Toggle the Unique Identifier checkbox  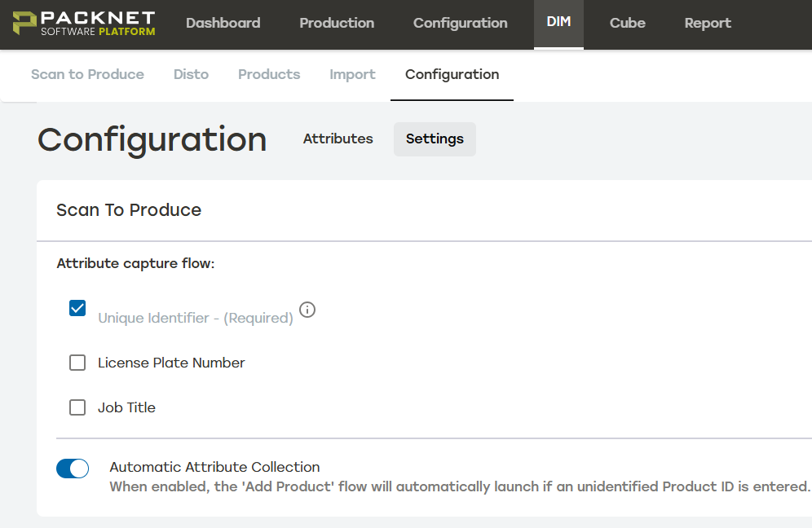tap(77, 308)
